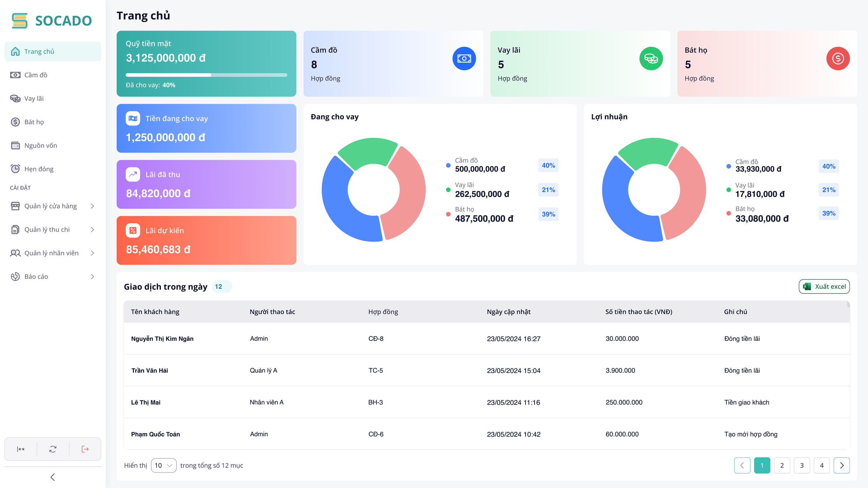
Task: Go to next page arrow
Action: click(x=842, y=466)
